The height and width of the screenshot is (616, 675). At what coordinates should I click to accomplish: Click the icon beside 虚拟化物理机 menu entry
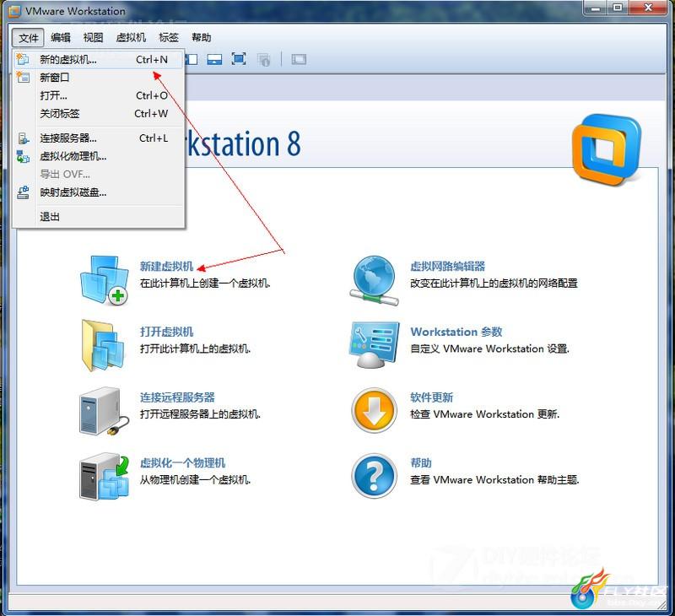(x=23, y=156)
